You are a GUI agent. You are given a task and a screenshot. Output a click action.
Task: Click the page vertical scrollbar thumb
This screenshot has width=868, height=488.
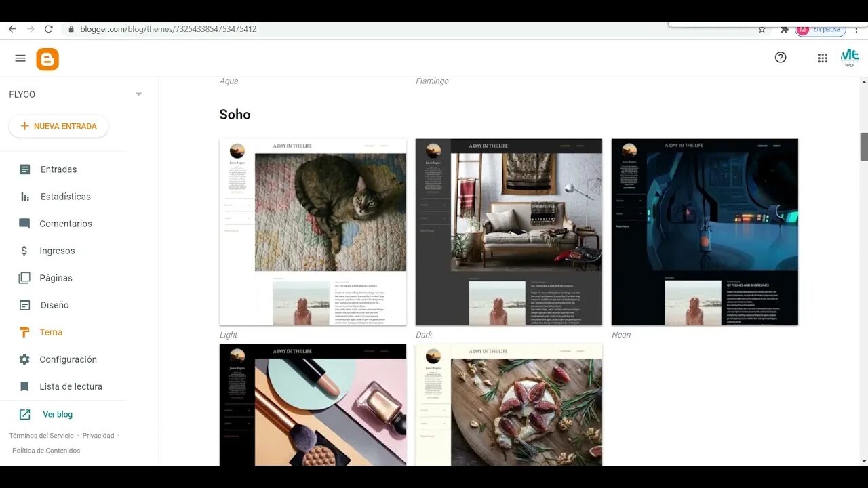[x=864, y=146]
